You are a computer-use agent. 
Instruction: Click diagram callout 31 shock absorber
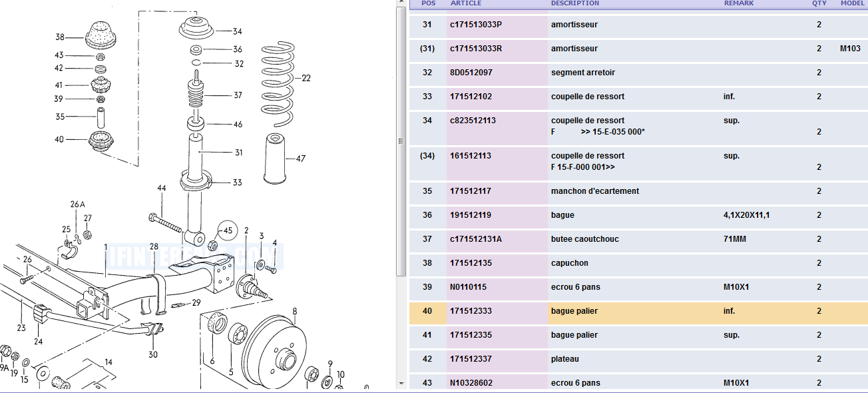click(238, 153)
